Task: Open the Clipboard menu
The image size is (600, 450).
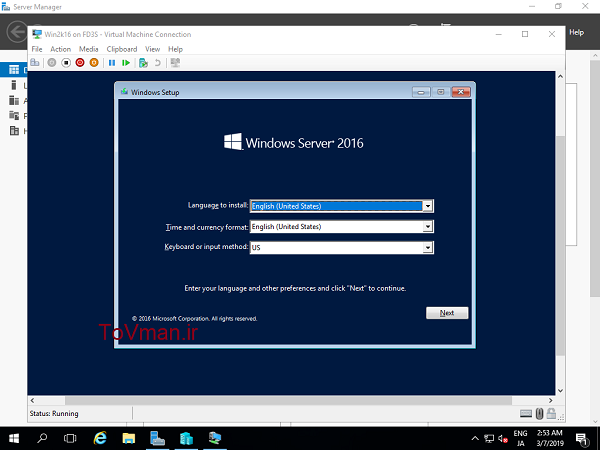Action: coord(122,49)
